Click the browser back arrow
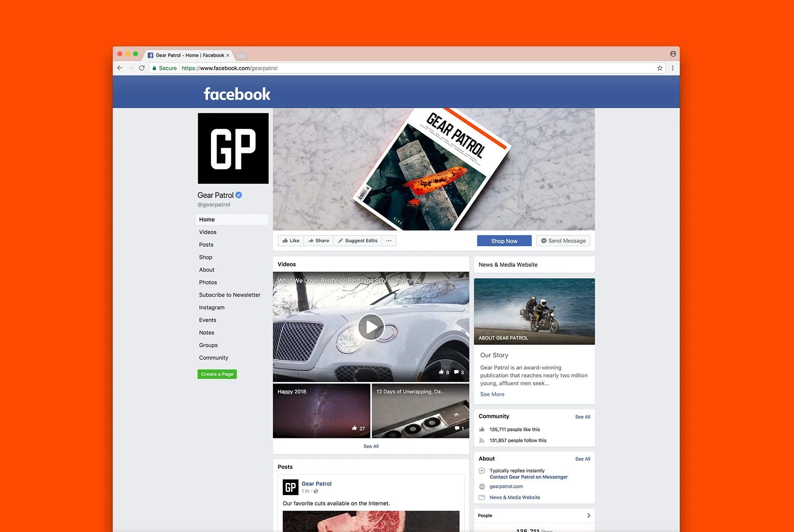The width and height of the screenshot is (794, 532). pos(120,68)
